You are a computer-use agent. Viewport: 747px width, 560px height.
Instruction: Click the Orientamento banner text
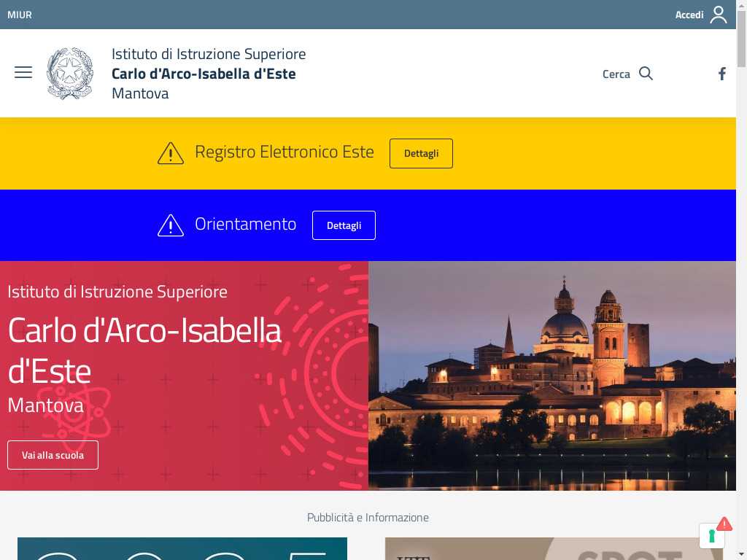(245, 224)
